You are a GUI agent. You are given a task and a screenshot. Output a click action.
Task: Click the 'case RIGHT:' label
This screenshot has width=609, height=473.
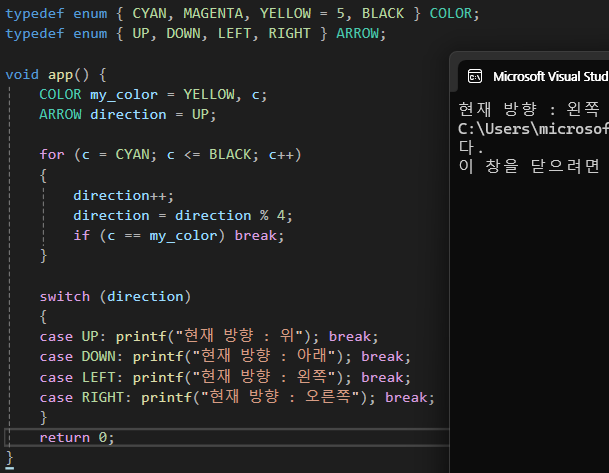tap(85, 397)
